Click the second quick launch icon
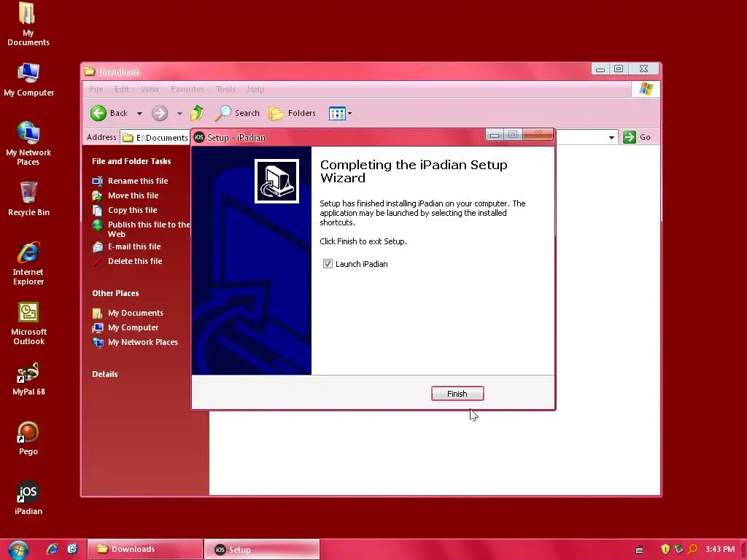This screenshot has width=747, height=560. click(72, 549)
